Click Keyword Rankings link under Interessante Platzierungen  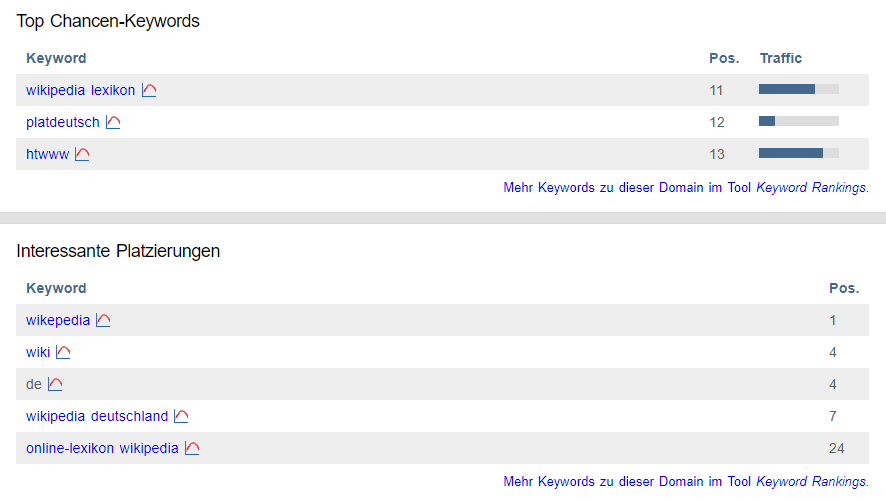pos(812,481)
